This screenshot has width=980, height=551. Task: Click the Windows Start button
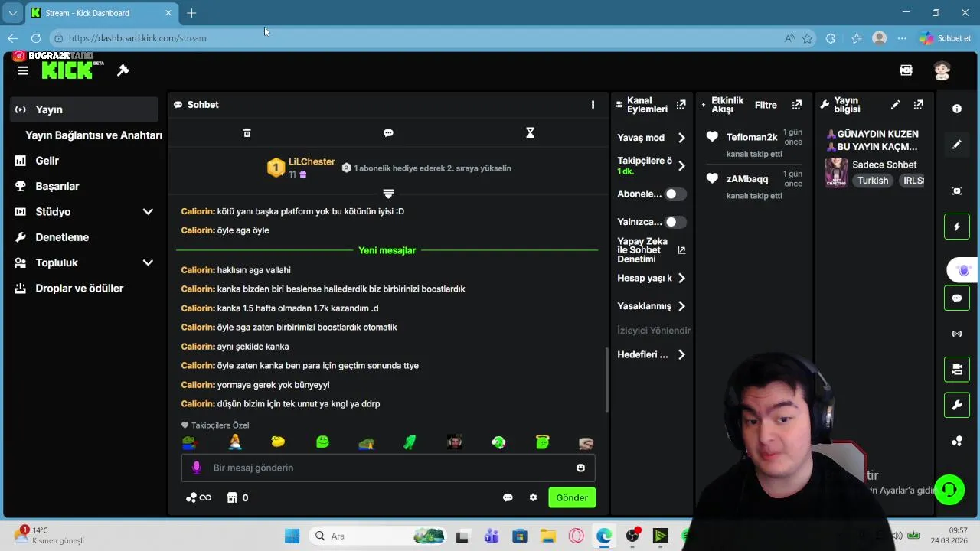tap(292, 536)
